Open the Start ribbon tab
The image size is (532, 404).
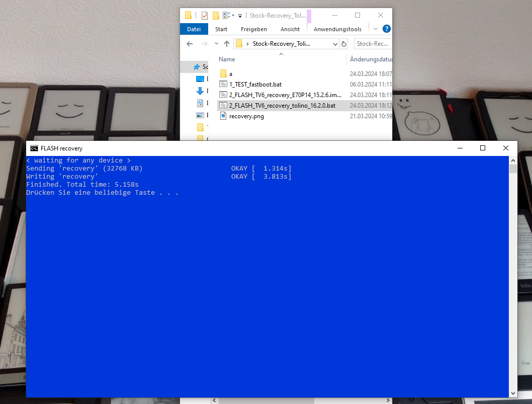pos(221,29)
